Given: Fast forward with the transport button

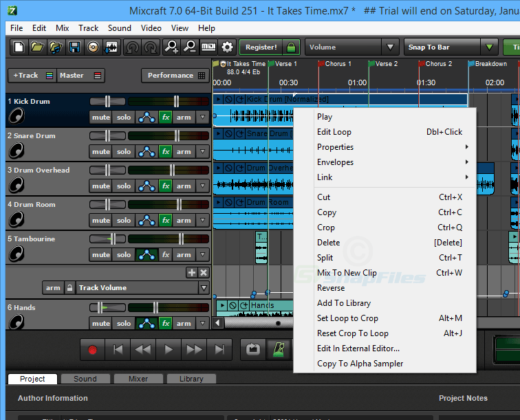Looking at the screenshot, I should pos(194,349).
